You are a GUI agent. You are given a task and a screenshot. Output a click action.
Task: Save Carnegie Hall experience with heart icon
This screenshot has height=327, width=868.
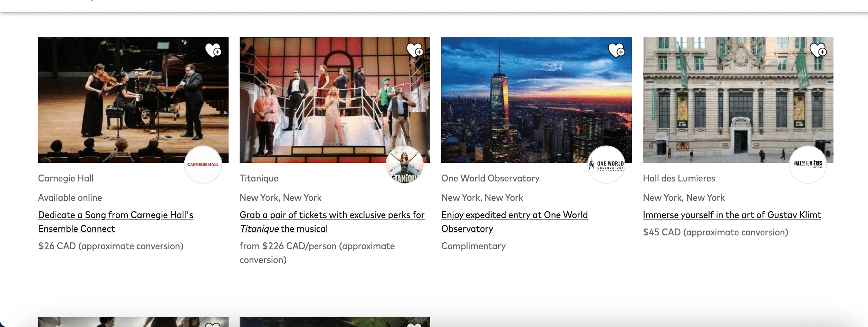tap(213, 50)
